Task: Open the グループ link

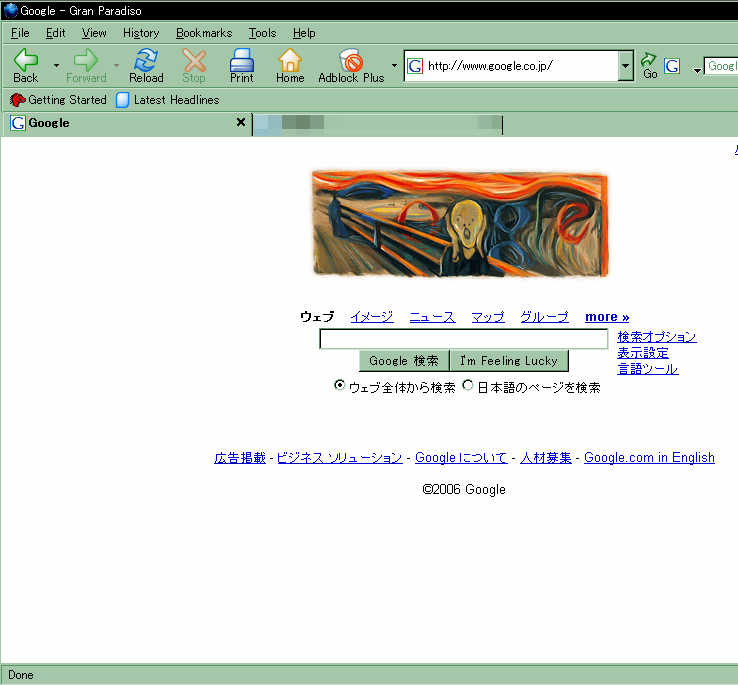Action: tap(544, 317)
